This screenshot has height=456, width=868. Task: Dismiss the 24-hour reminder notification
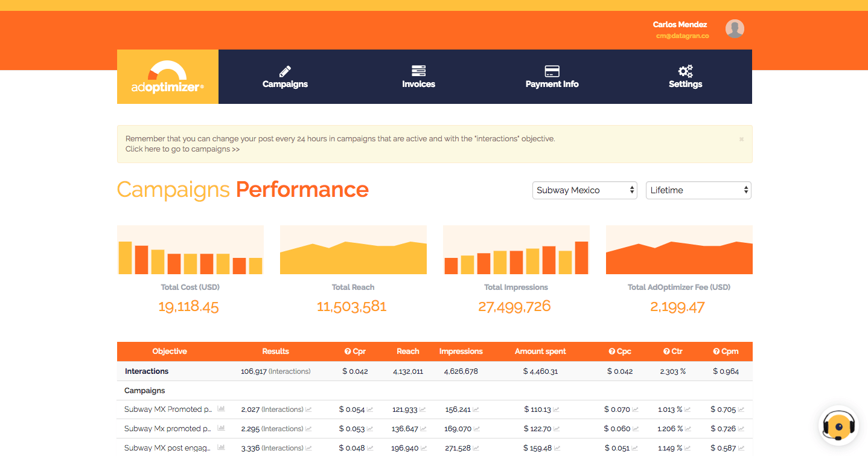741,138
